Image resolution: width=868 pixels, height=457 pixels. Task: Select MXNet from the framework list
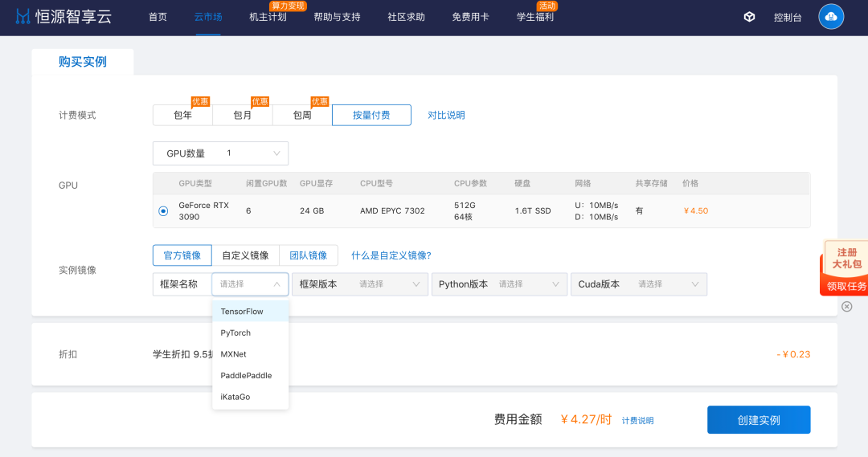[250, 354]
